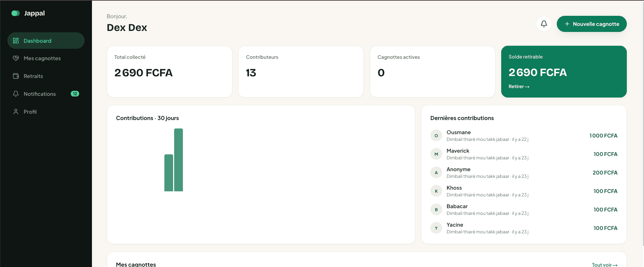
Task: Click the Contributeurs card showing 13
Action: coord(301,72)
